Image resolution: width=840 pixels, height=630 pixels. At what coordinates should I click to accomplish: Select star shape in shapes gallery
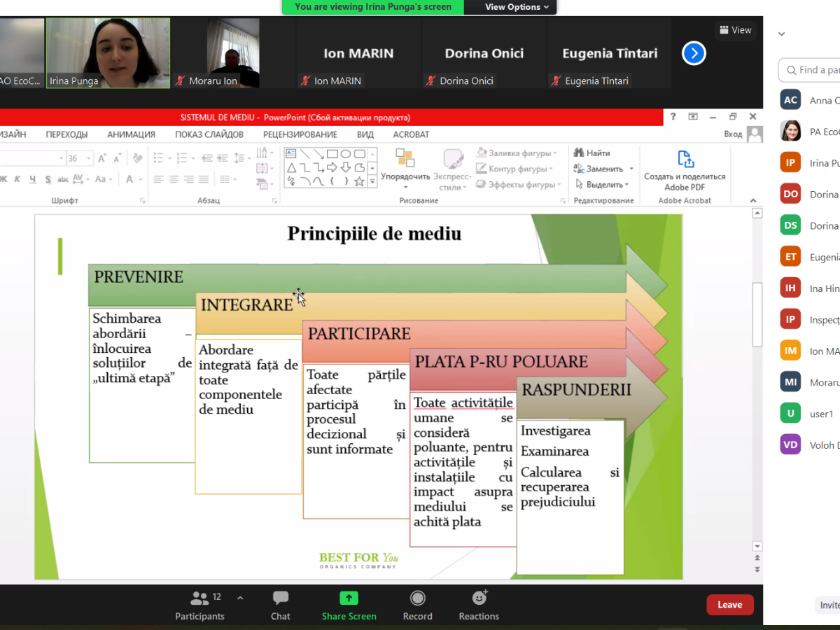point(360,181)
